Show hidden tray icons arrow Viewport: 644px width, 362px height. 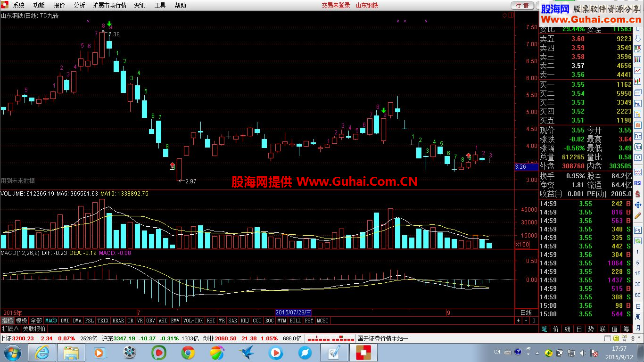[537, 353]
